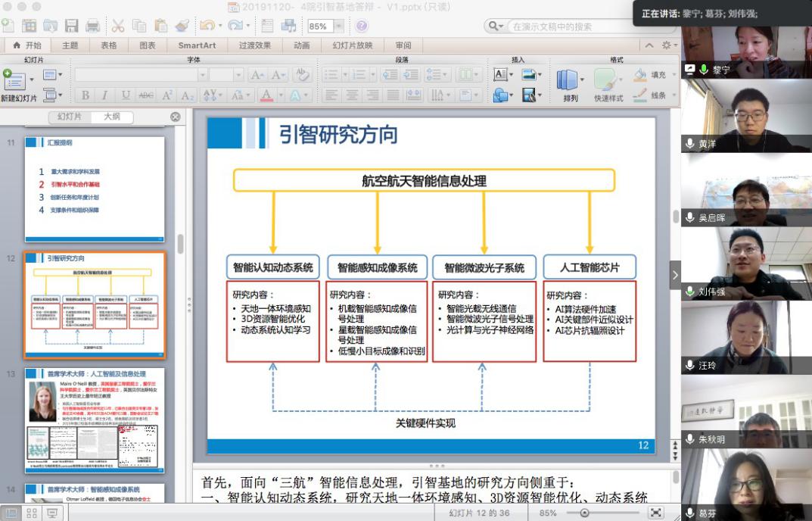Expand the font name combo box
812x521 pixels.
point(202,75)
